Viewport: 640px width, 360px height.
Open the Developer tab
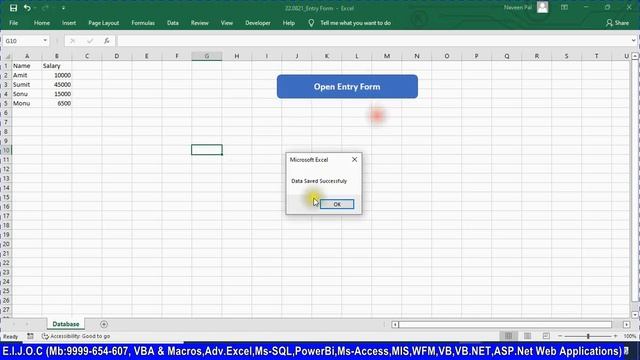[258, 23]
